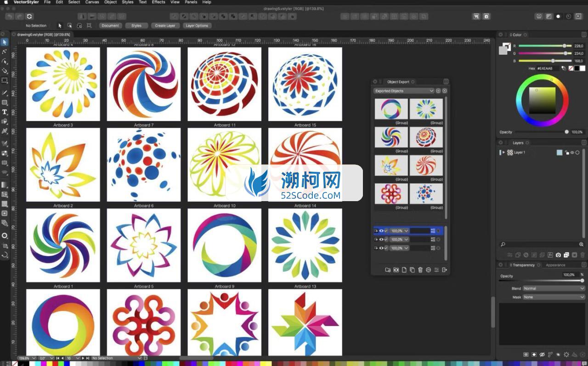The height and width of the screenshot is (366, 588).
Task: Click new page icon in Object Export footer
Action: click(404, 270)
